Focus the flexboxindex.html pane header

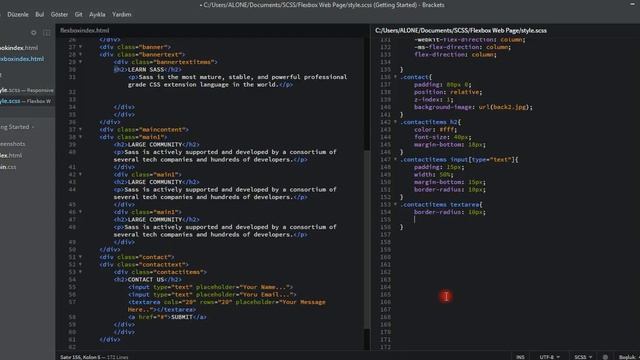click(x=84, y=30)
